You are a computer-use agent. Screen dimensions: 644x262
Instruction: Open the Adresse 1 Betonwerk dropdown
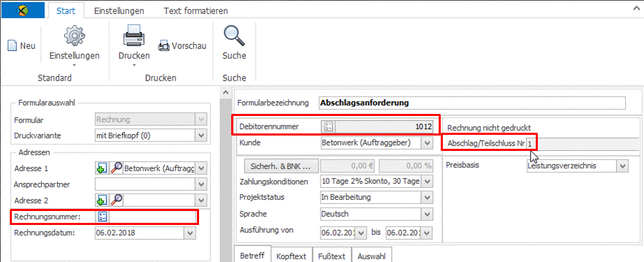click(201, 168)
